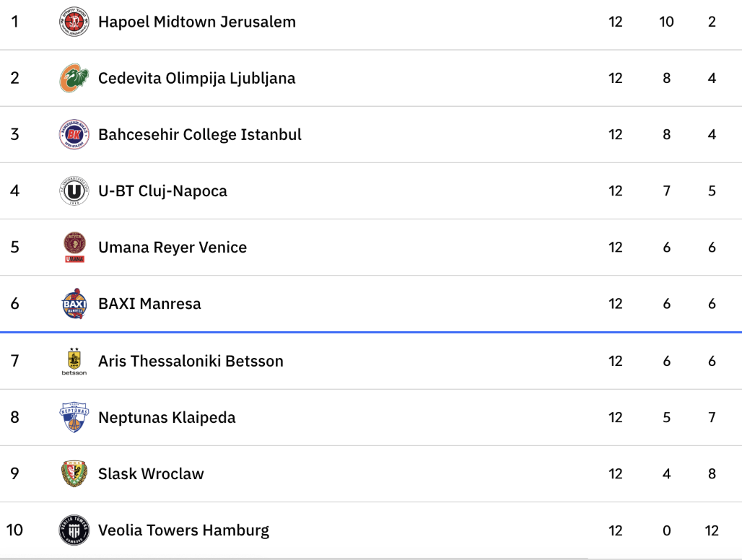
Task: Click the Cedevita Olimpija Ljubljana dragon logo
Action: 74,78
